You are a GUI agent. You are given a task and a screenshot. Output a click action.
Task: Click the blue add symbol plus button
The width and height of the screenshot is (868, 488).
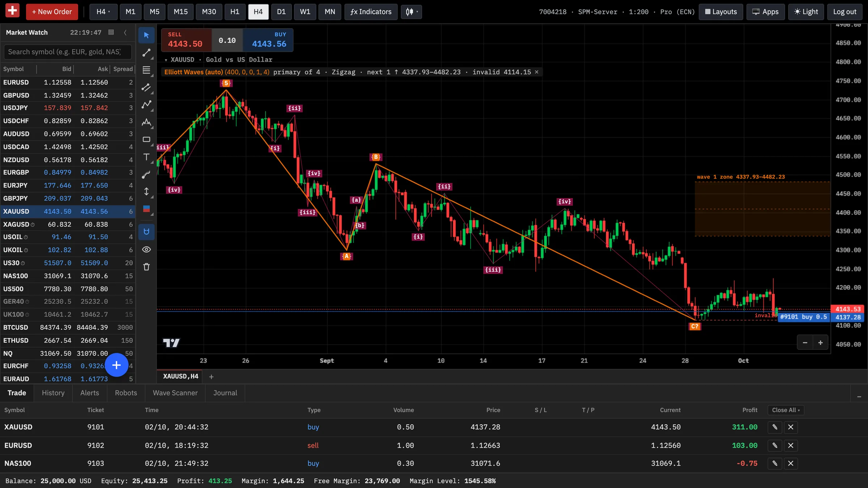click(116, 365)
